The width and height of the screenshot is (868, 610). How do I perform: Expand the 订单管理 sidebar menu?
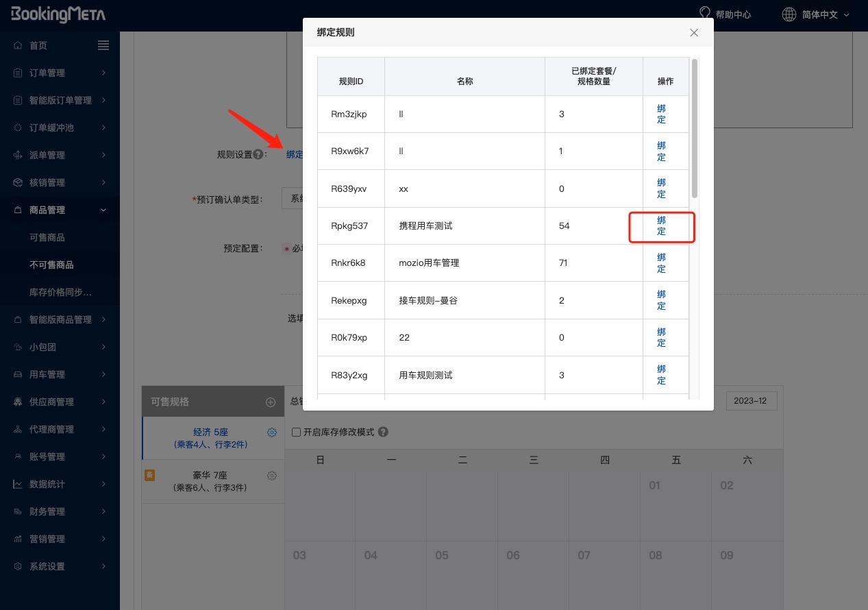click(60, 73)
